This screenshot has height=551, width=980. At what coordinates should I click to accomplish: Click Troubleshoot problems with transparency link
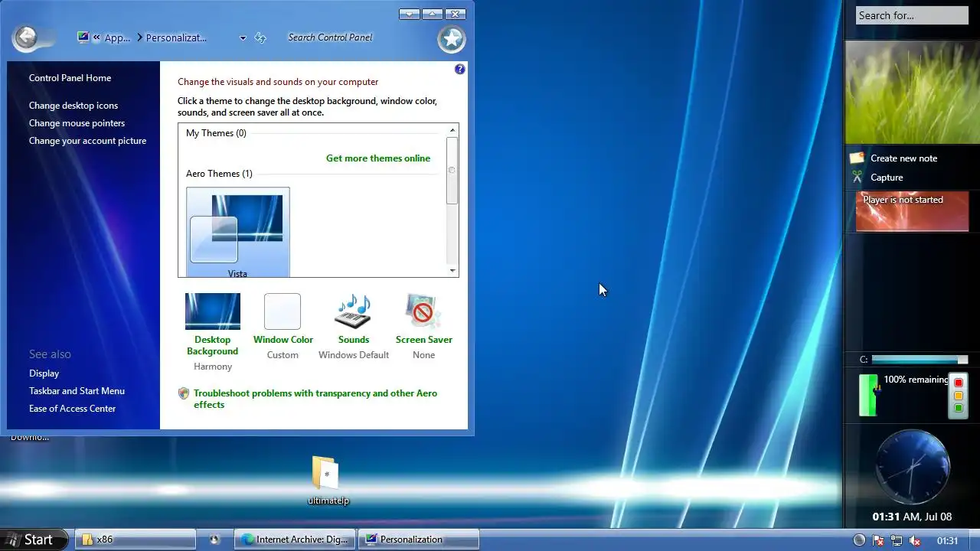coord(315,399)
